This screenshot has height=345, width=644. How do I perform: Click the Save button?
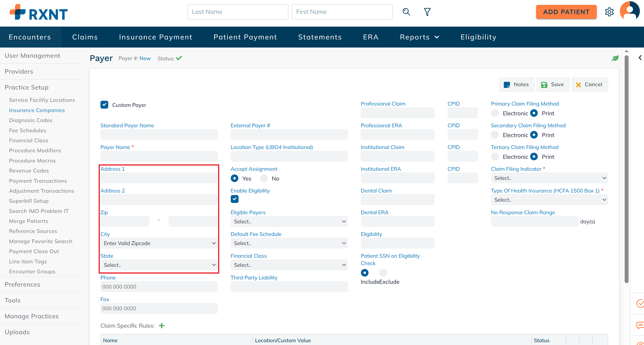[553, 84]
